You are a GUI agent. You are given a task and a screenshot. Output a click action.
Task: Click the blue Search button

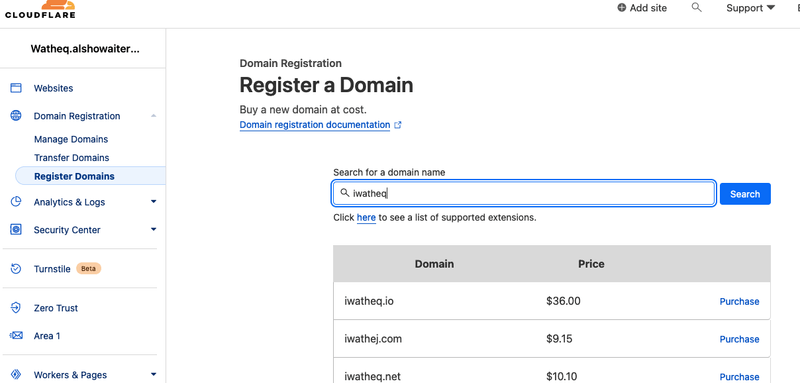pyautogui.click(x=745, y=194)
